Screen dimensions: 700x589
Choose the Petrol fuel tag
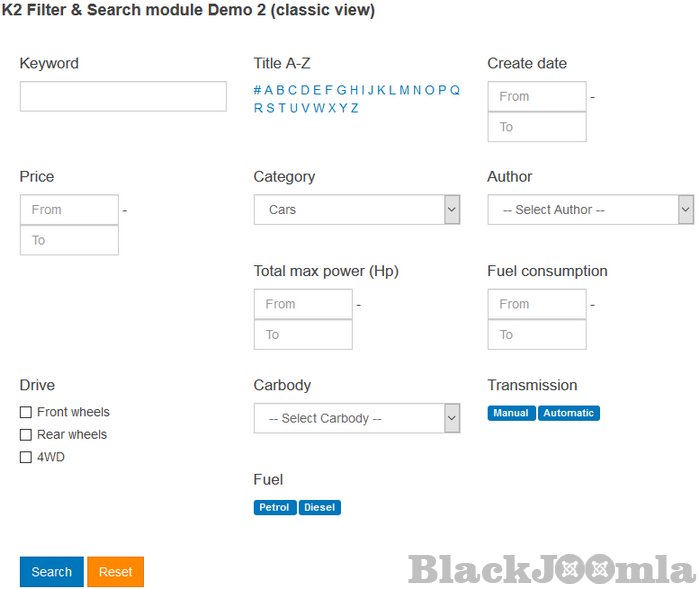click(274, 507)
